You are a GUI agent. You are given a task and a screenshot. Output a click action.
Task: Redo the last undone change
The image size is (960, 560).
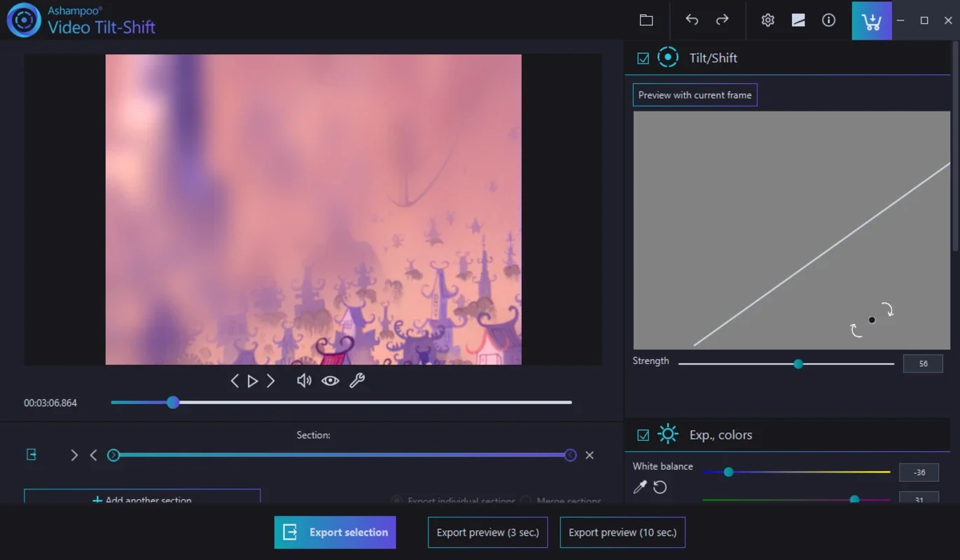(722, 20)
